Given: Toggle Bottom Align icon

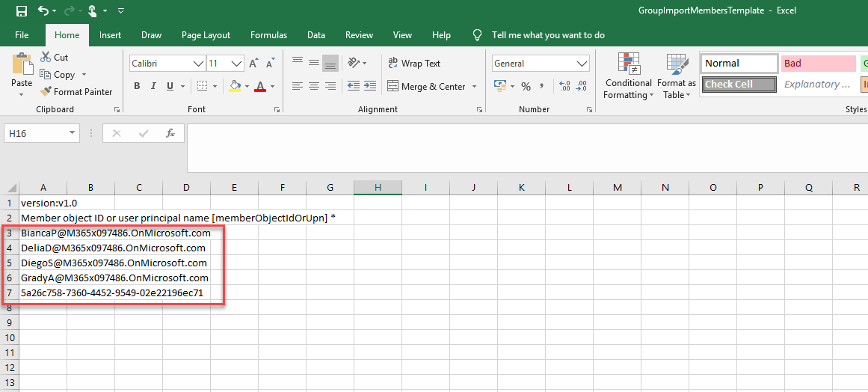Looking at the screenshot, I should click(x=330, y=63).
